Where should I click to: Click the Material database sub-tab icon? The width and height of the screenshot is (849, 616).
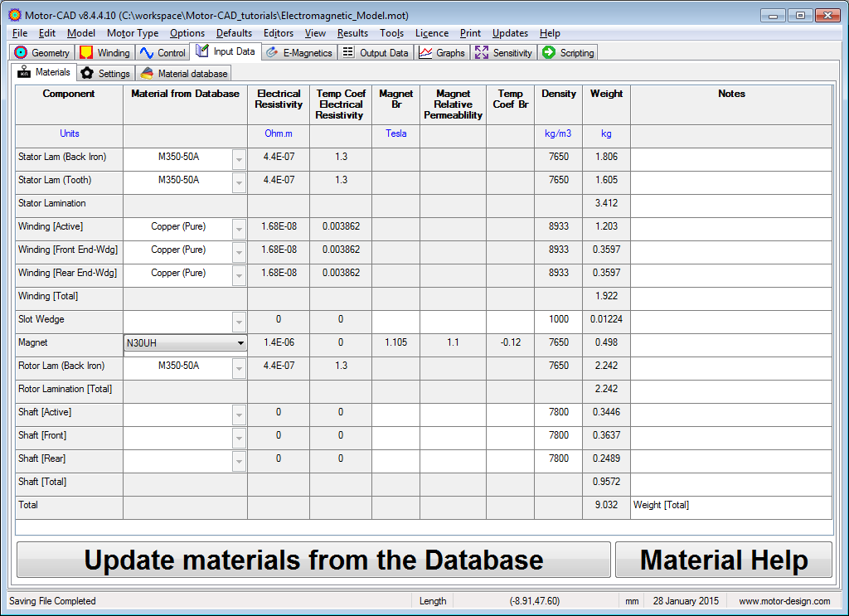pos(147,73)
